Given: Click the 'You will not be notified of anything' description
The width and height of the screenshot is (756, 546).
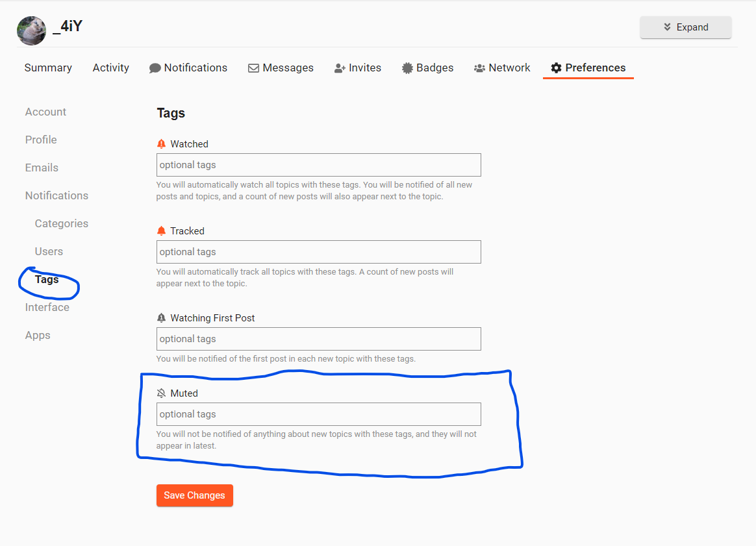Looking at the screenshot, I should (316, 440).
